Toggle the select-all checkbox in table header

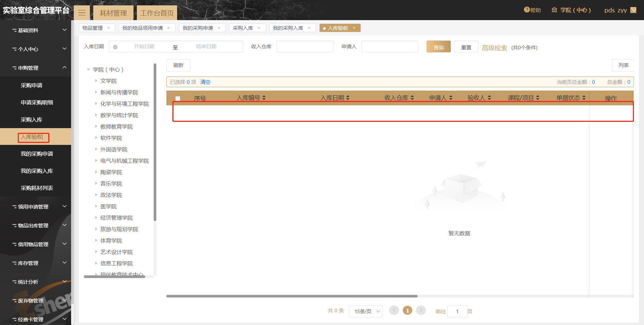point(178,99)
